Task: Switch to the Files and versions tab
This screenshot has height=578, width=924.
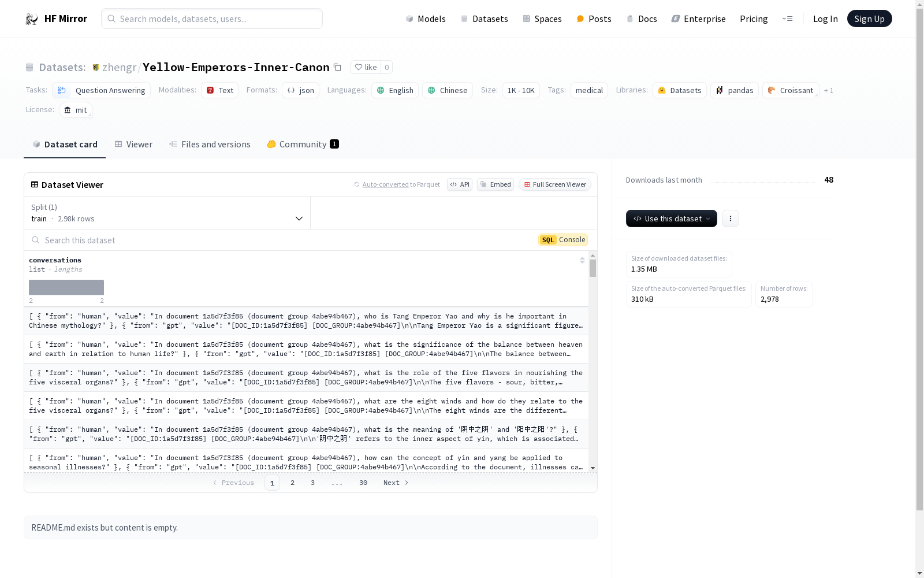Action: [x=210, y=144]
